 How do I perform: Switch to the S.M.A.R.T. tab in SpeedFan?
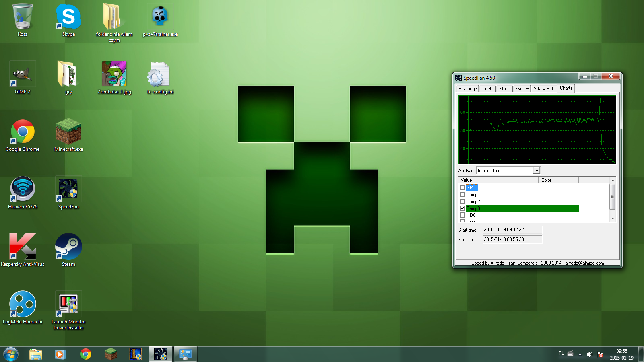544,89
